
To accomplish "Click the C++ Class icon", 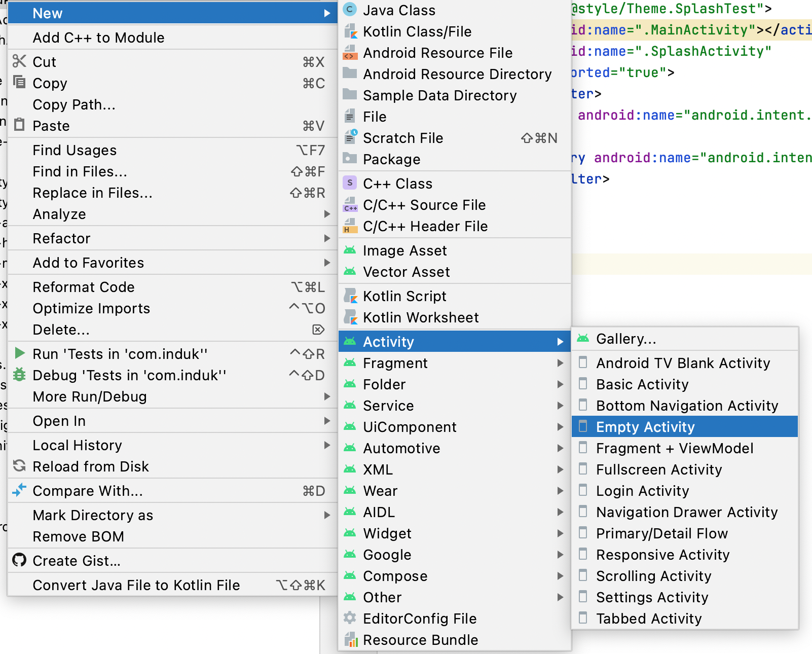I will (x=350, y=183).
